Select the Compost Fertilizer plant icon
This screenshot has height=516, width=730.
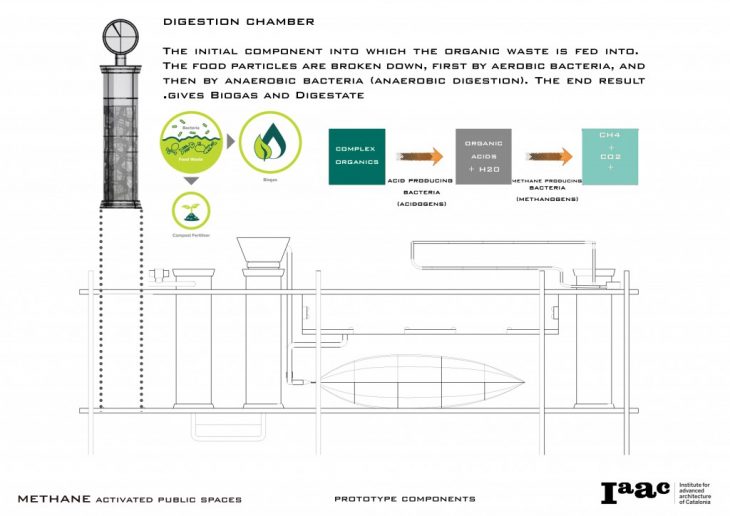191,211
